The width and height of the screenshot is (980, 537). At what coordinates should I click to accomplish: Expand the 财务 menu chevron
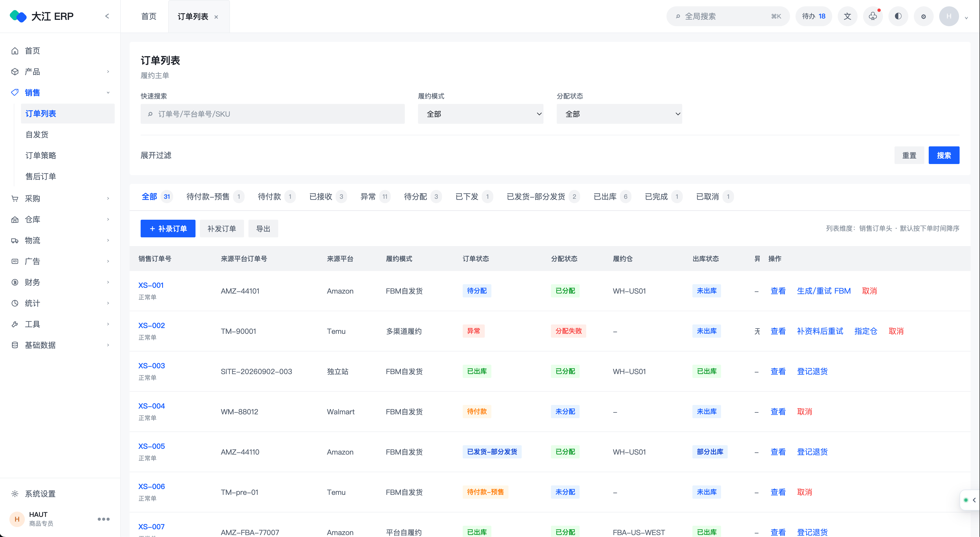click(108, 282)
